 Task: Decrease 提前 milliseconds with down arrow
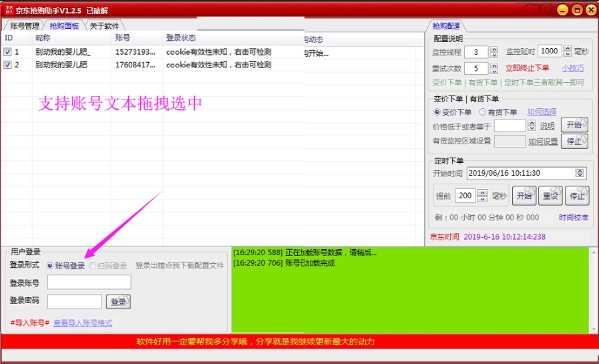coord(483,199)
